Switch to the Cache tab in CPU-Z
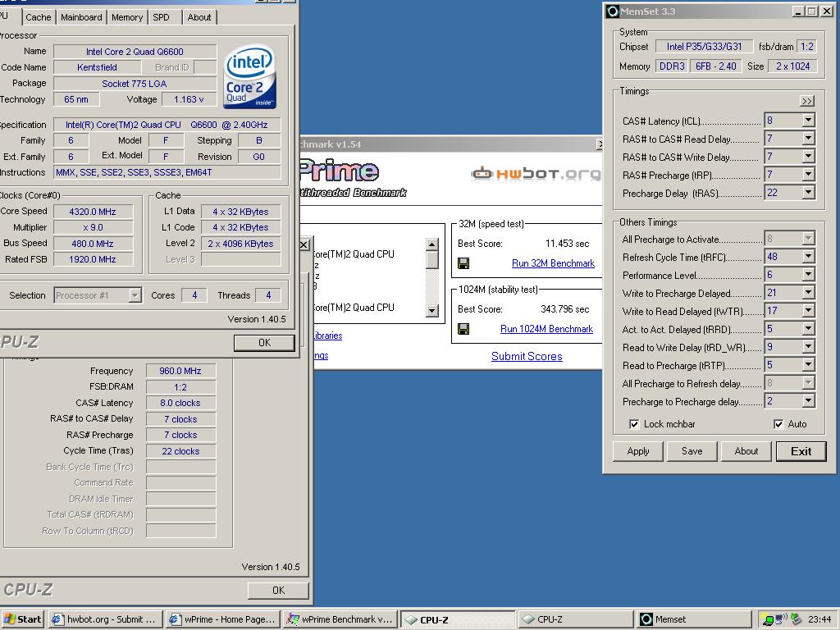This screenshot has width=840, height=630. (39, 17)
